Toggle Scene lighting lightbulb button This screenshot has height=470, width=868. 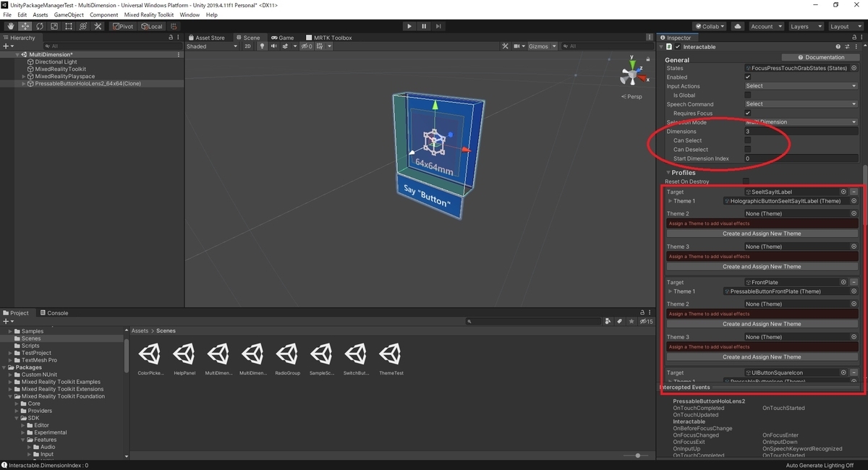[263, 46]
